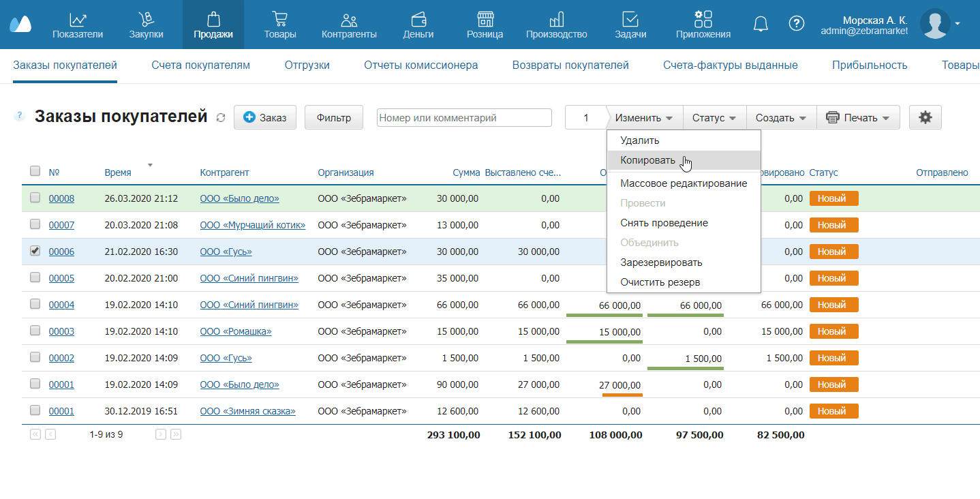
Task: Open the settings gear button
Action: pyautogui.click(x=925, y=118)
